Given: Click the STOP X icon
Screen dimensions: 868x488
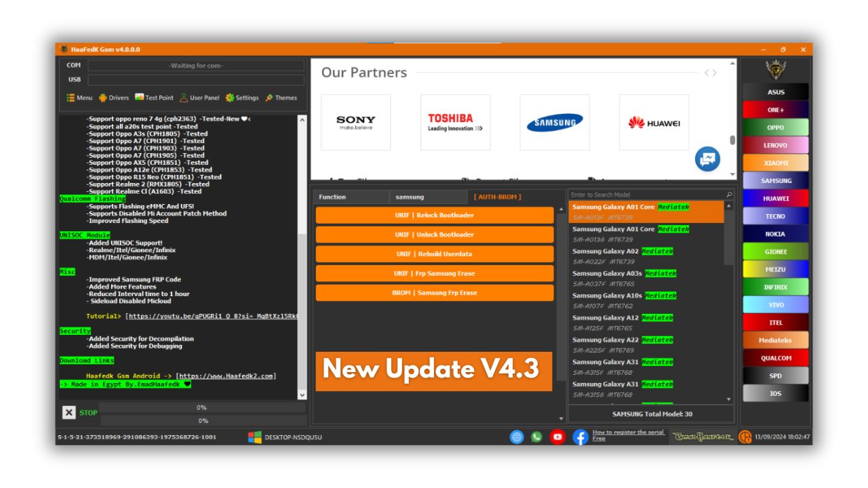Looking at the screenshot, I should coord(69,412).
